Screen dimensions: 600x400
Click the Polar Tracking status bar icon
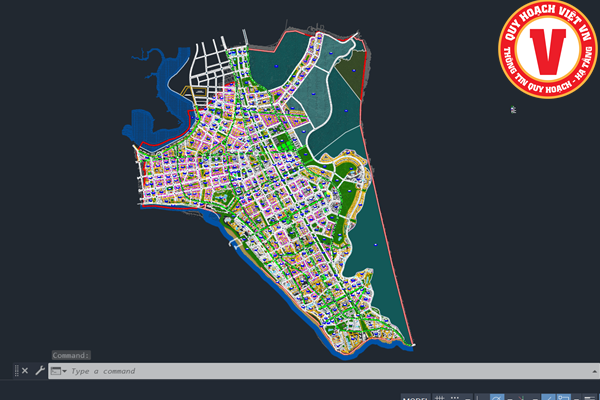[496, 398]
